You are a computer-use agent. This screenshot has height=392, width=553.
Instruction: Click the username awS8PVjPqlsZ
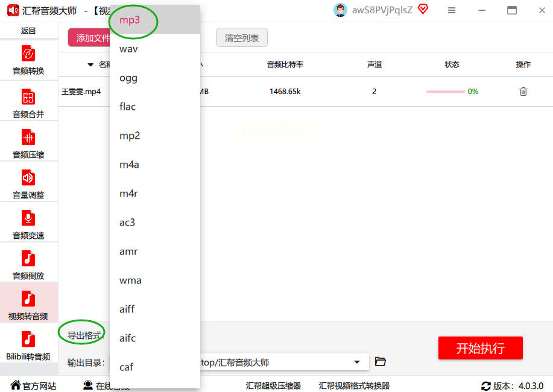[382, 10]
